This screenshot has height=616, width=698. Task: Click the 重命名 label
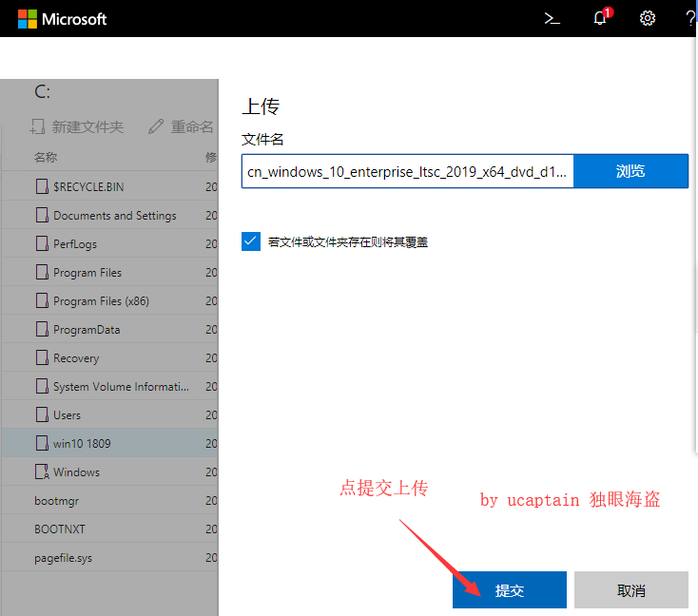point(192,126)
